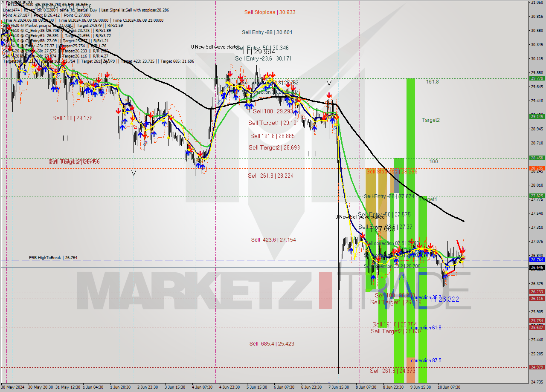Click the '10 Jun 07:30' time axis label
The image size is (546, 392).
pyautogui.click(x=448, y=387)
